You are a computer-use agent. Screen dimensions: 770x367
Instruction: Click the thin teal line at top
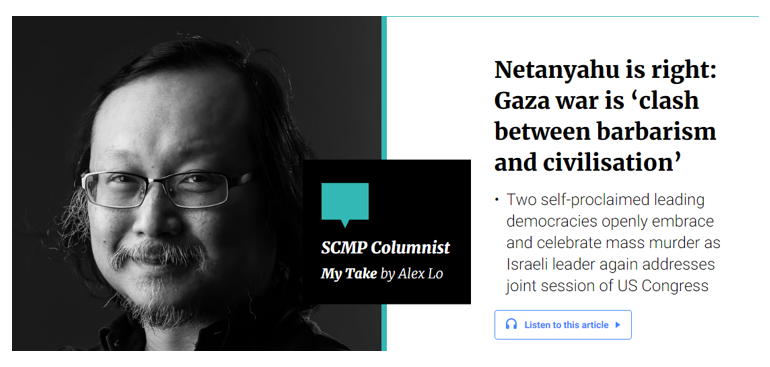(x=573, y=17)
